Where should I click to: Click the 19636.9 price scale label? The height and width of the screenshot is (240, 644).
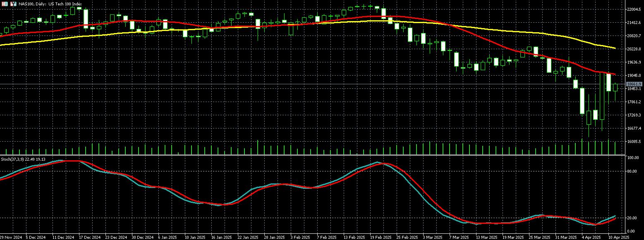[x=634, y=62]
